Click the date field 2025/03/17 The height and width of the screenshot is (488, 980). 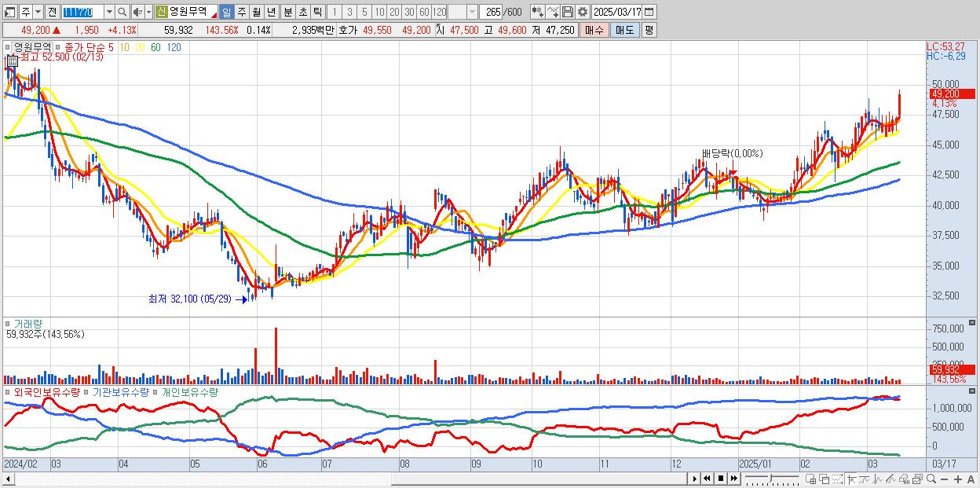(617, 13)
